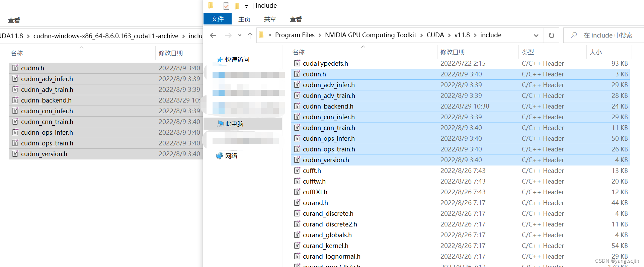The image size is (644, 267).
Task: Sort by 类型 column header
Action: pos(528,52)
